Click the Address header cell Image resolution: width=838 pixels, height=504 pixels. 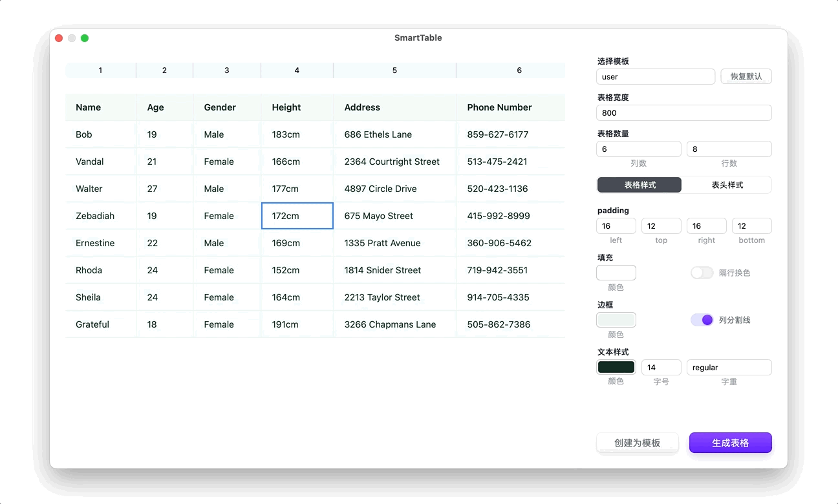(395, 107)
